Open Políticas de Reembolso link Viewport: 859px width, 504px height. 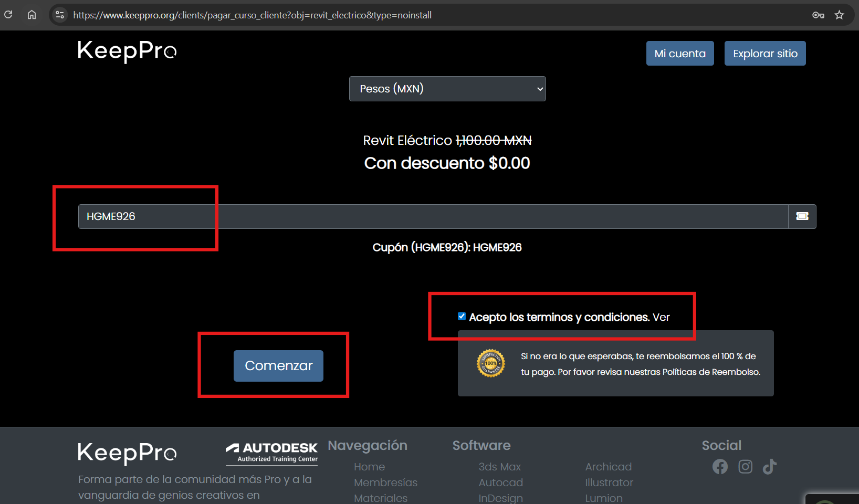coord(711,372)
